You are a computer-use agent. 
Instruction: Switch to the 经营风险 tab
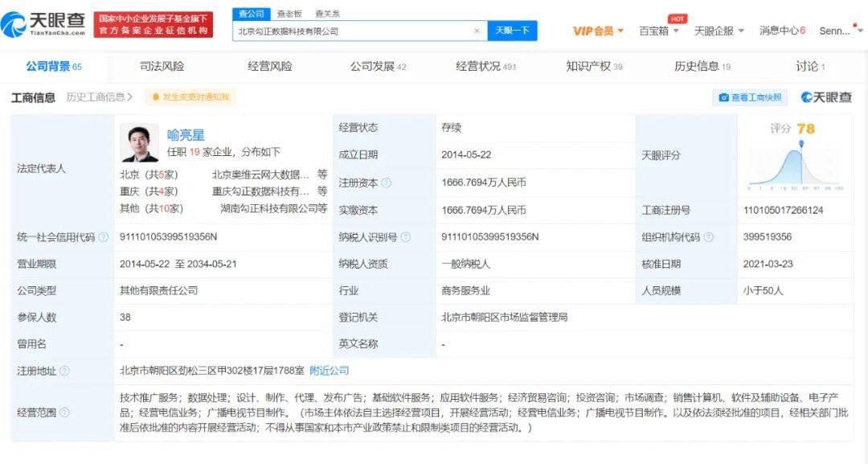269,67
